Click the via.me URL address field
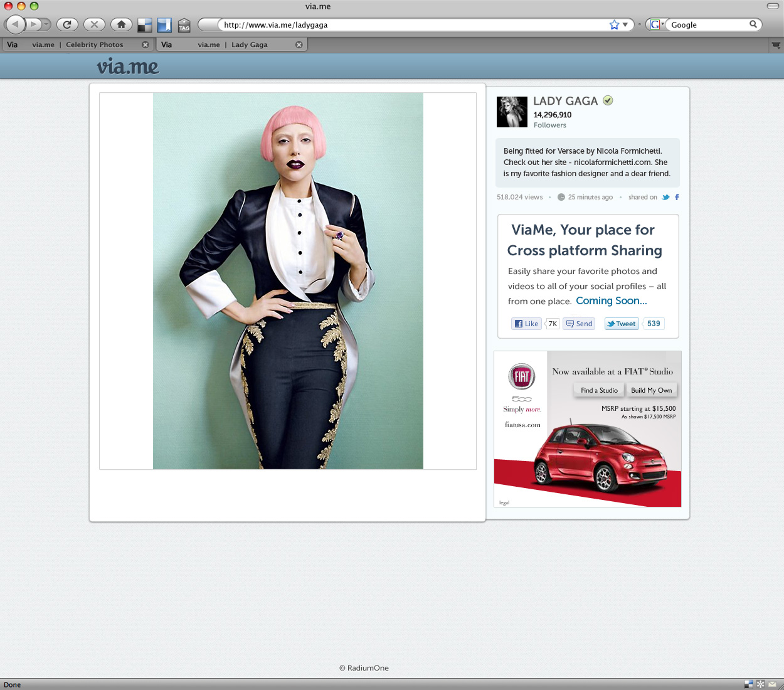This screenshot has width=784, height=690. pyautogui.click(x=408, y=25)
